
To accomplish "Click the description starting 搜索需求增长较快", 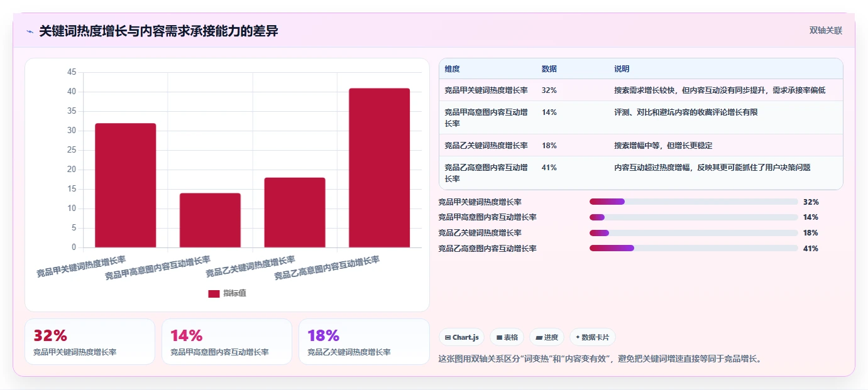I will pyautogui.click(x=720, y=90).
